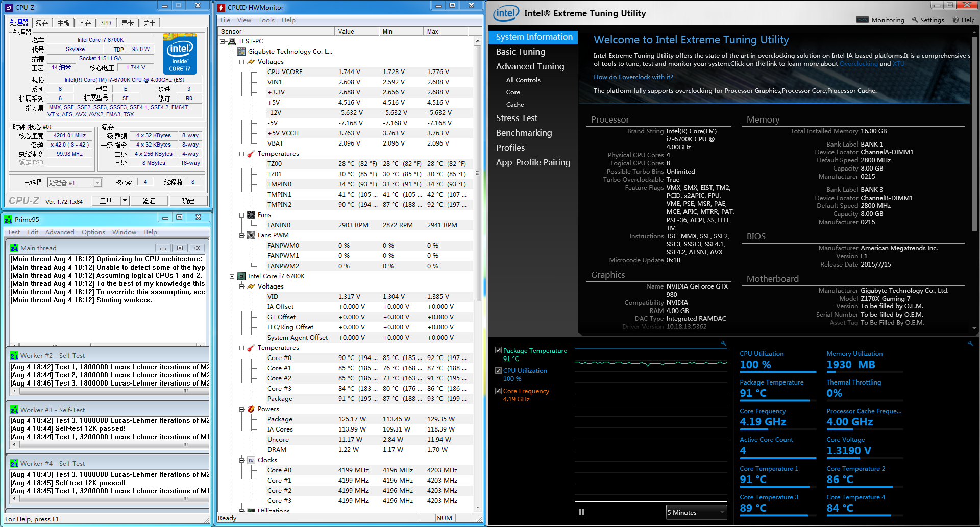Image resolution: width=980 pixels, height=527 pixels.
Task: Open XTU Settings wrench icon
Action: (x=915, y=20)
